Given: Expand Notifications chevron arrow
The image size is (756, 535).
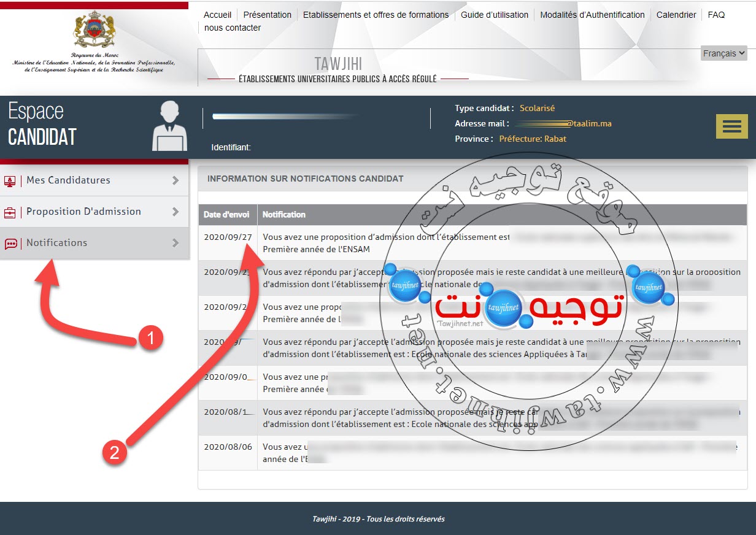Looking at the screenshot, I should pos(175,243).
